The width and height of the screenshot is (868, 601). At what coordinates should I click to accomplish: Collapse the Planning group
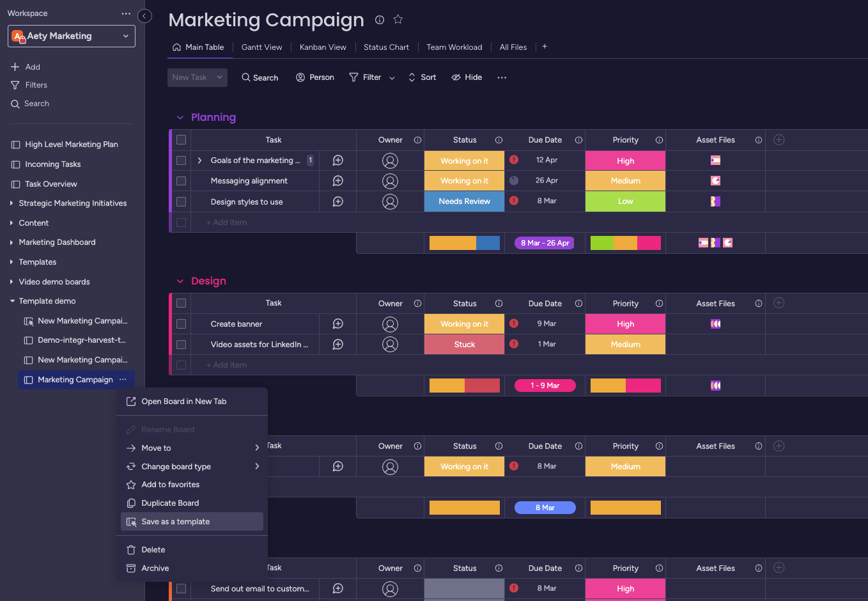click(x=180, y=117)
